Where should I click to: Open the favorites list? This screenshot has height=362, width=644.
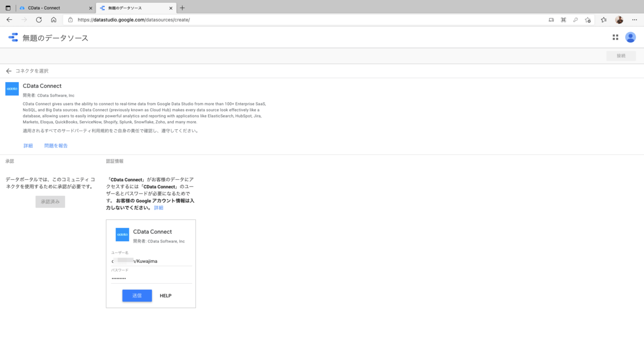(604, 20)
